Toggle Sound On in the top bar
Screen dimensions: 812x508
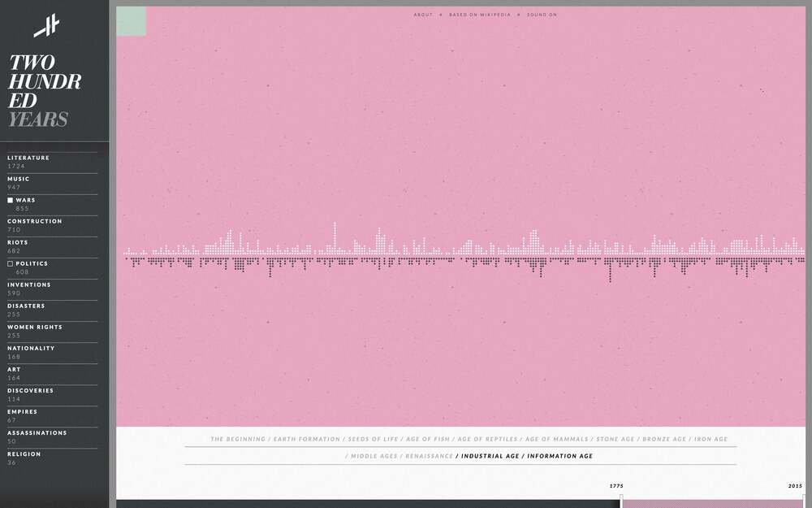(x=542, y=15)
